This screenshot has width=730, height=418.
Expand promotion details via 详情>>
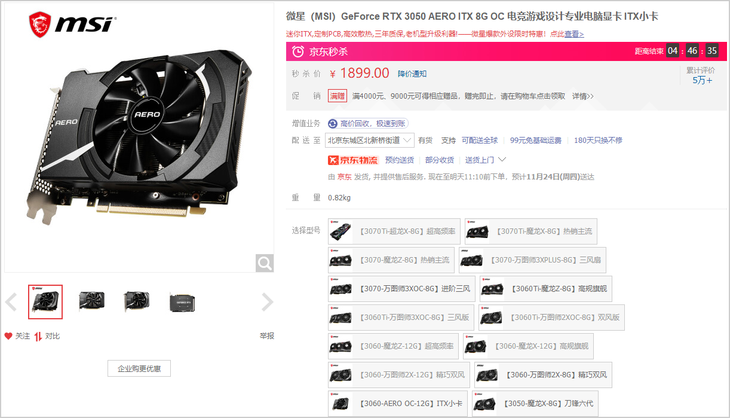pos(583,96)
